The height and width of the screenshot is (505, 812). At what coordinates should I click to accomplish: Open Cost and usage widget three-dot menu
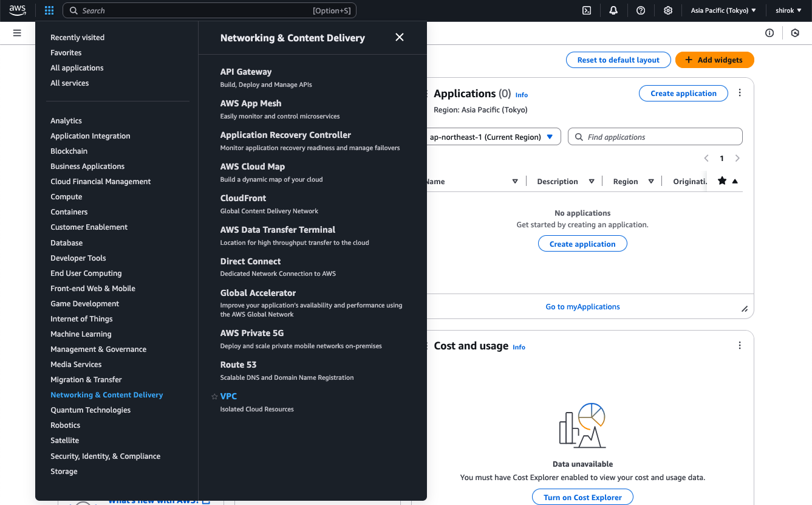coord(740,345)
